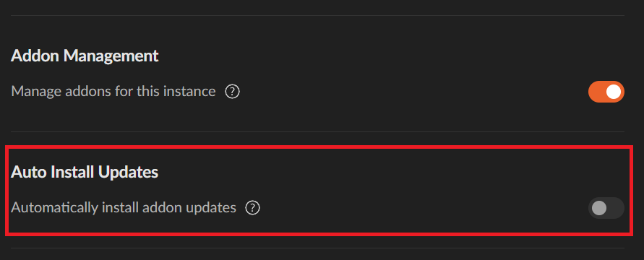Turn off the orange Addon Management switch
This screenshot has width=644, height=260.
606,92
